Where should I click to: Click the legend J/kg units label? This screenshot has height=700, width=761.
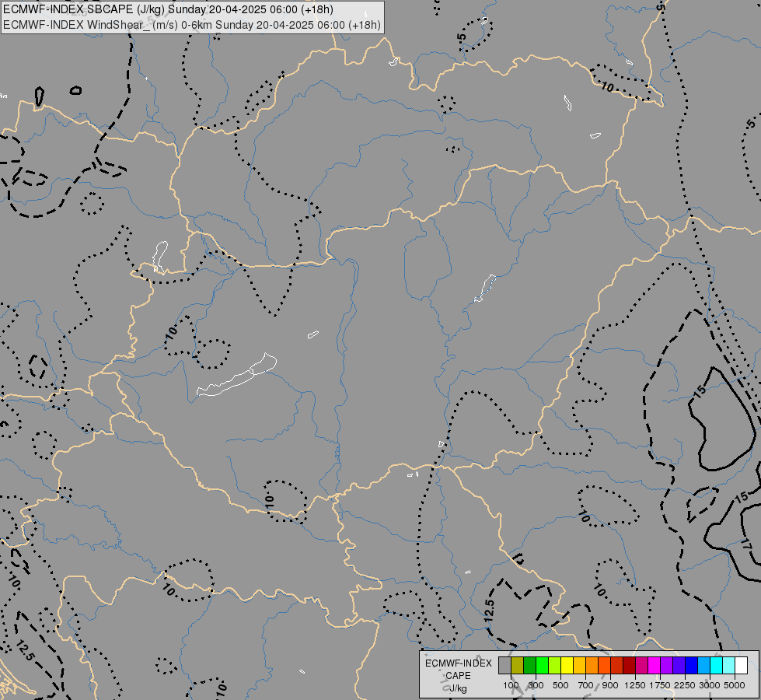(x=458, y=688)
